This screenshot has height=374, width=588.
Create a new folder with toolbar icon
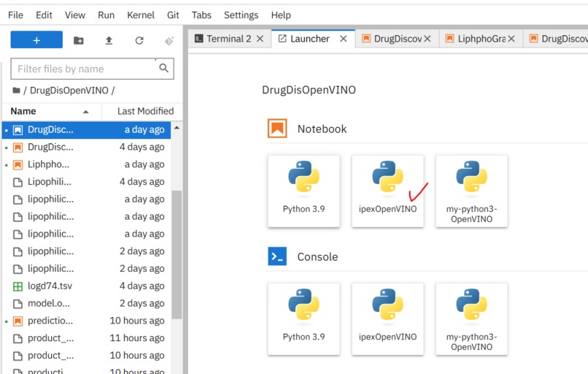[78, 40]
